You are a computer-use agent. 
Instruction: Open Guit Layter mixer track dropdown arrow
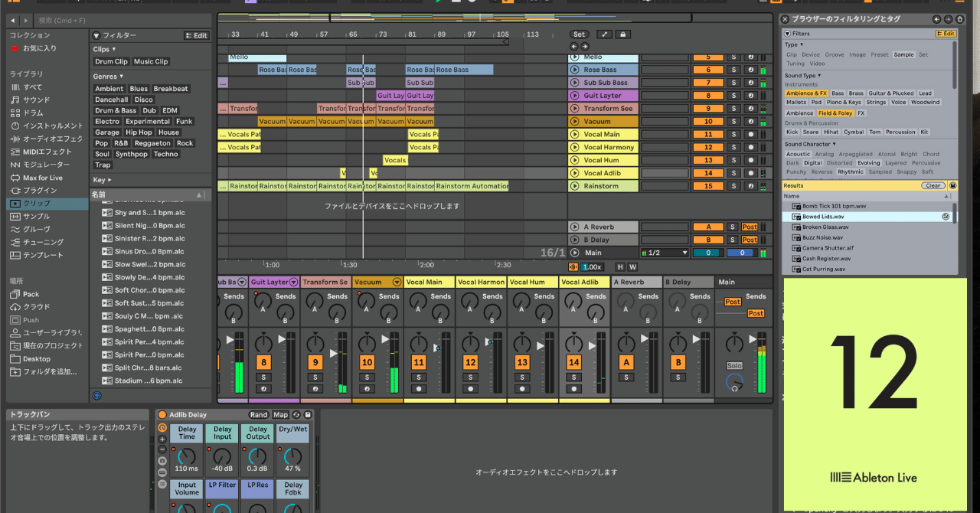point(295,283)
